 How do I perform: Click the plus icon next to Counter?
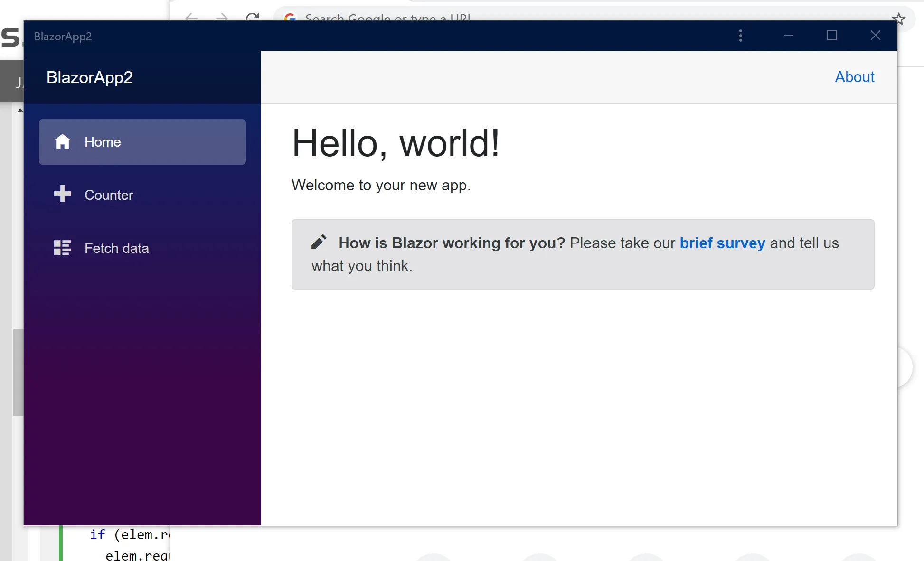pos(62,194)
